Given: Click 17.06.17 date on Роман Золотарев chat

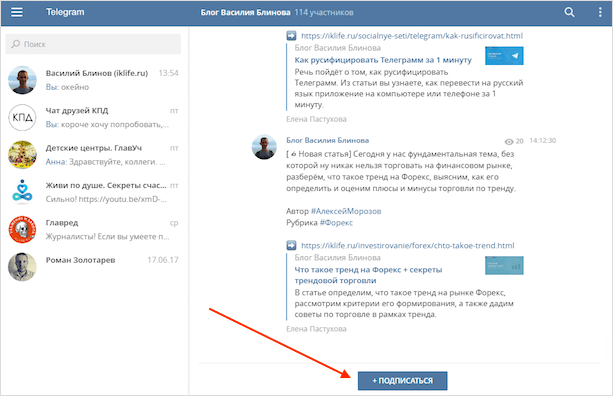Looking at the screenshot, I should click(163, 260).
